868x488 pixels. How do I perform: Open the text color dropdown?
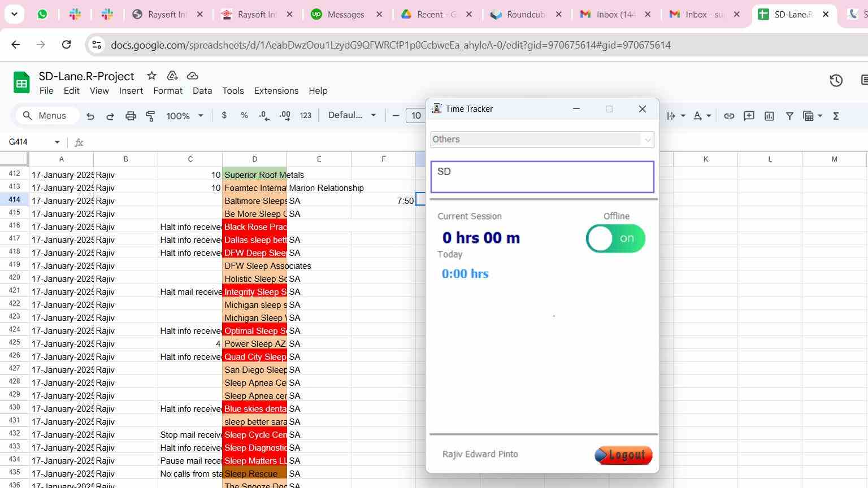[702, 116]
